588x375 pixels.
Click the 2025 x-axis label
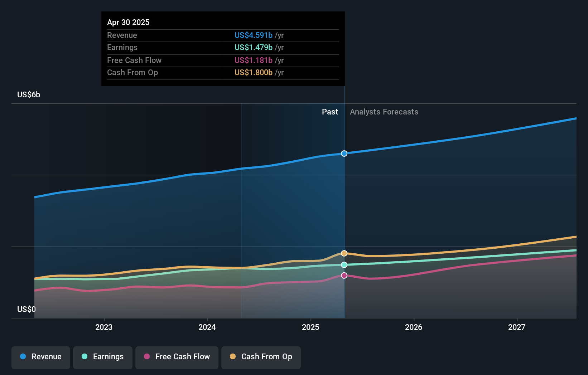pos(310,327)
